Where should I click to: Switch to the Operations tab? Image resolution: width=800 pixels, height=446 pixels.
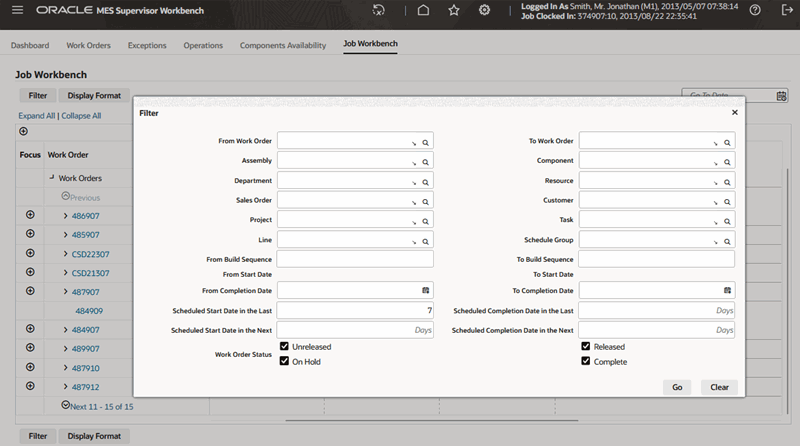[203, 45]
